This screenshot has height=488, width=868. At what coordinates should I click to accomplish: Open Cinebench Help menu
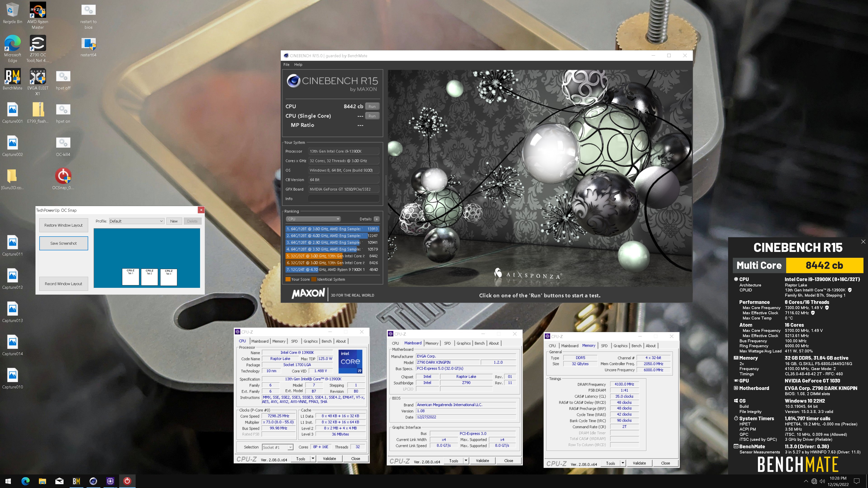coord(298,64)
